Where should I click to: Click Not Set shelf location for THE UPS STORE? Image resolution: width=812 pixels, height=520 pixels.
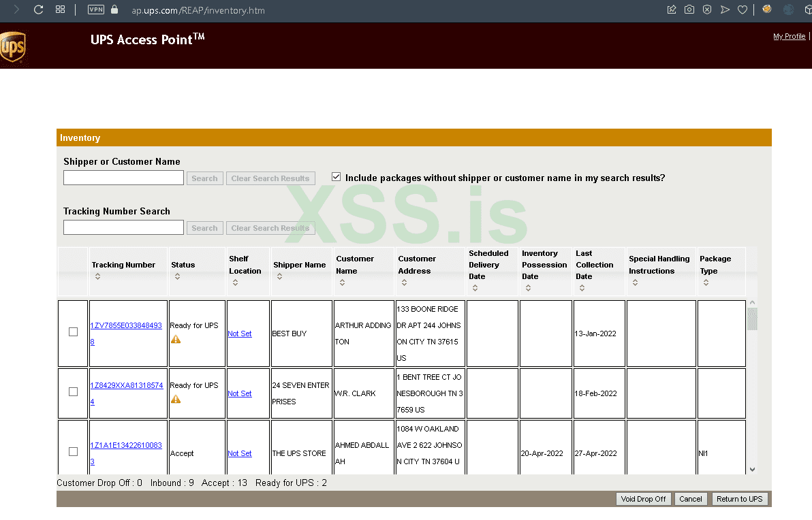240,454
